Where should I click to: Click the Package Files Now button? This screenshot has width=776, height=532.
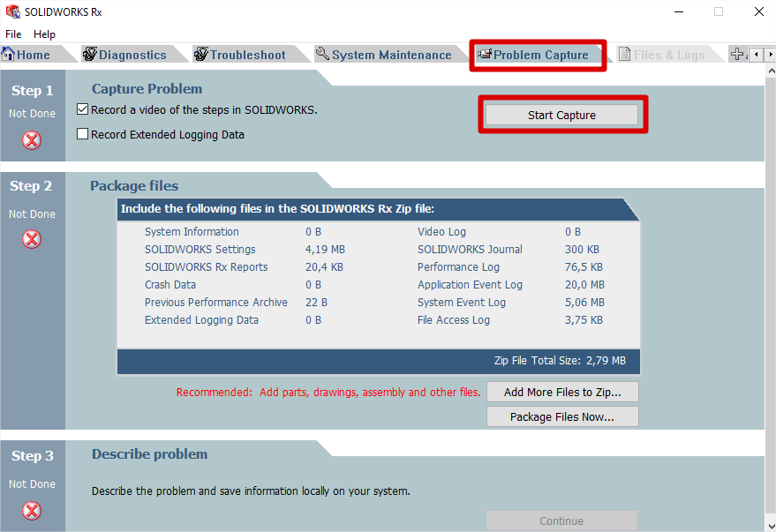(x=561, y=416)
